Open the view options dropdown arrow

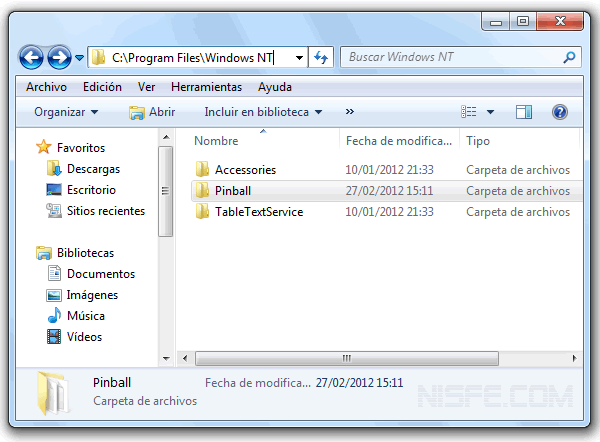(490, 112)
